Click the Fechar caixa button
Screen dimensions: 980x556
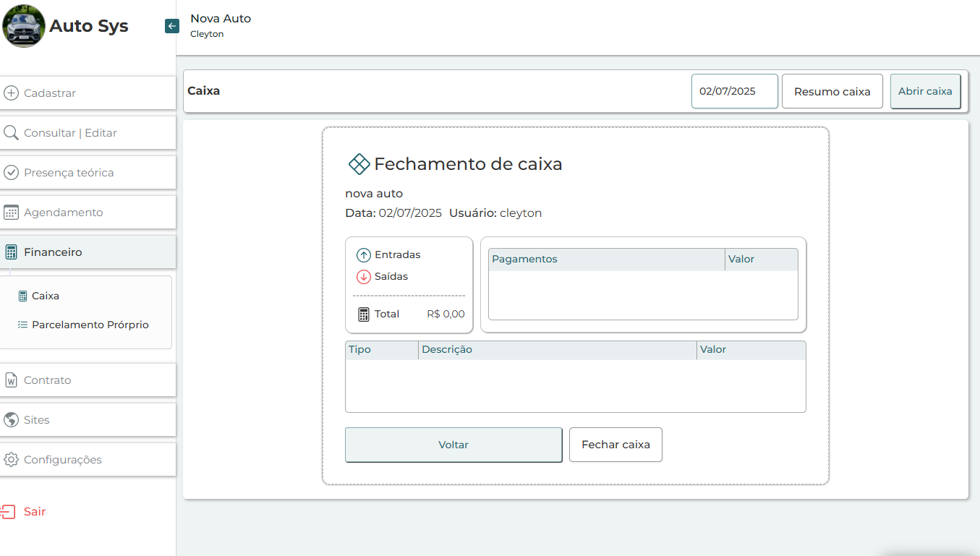click(615, 445)
